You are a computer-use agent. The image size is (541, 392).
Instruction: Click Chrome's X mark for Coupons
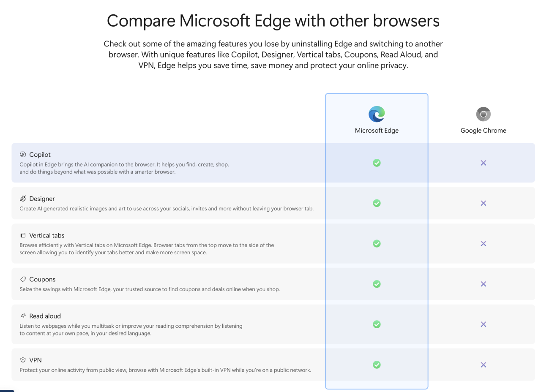[x=483, y=284]
